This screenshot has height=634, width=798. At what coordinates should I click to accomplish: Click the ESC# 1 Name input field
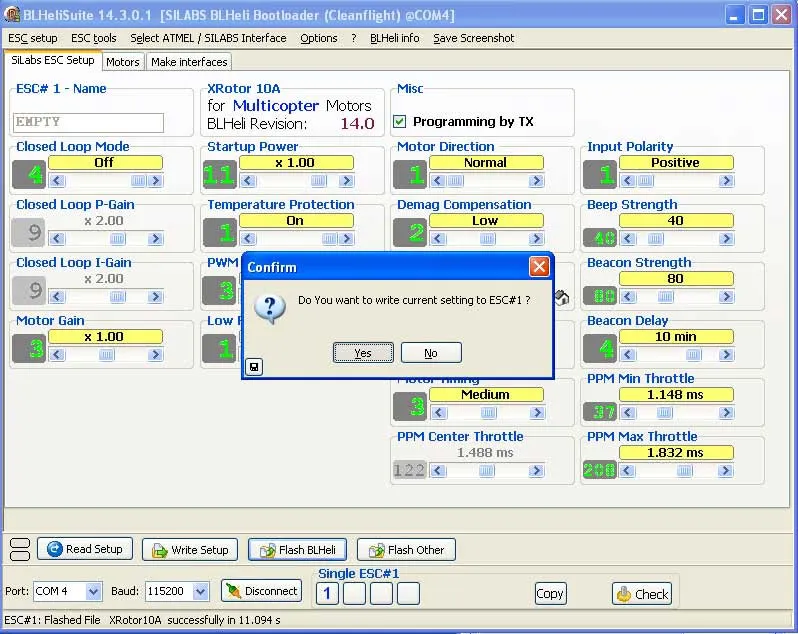click(x=88, y=122)
